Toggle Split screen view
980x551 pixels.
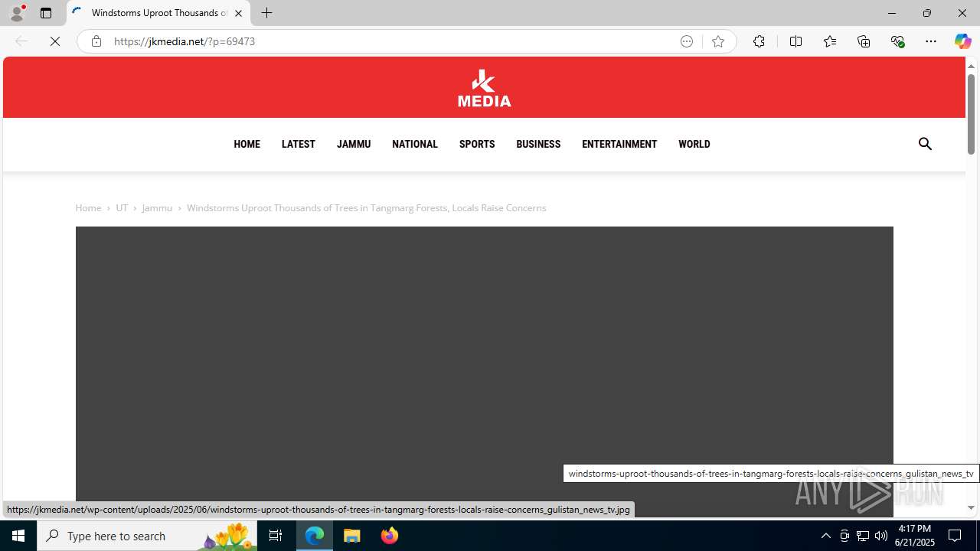(x=795, y=41)
